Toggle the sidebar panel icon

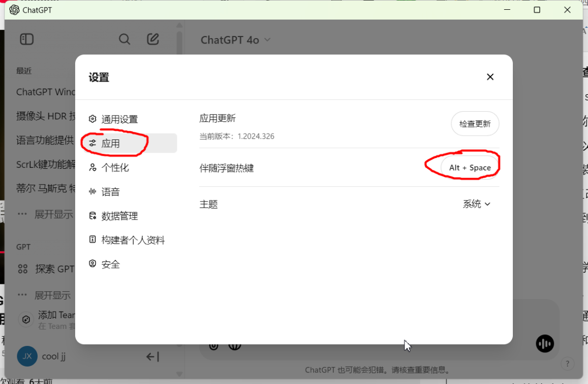point(27,39)
